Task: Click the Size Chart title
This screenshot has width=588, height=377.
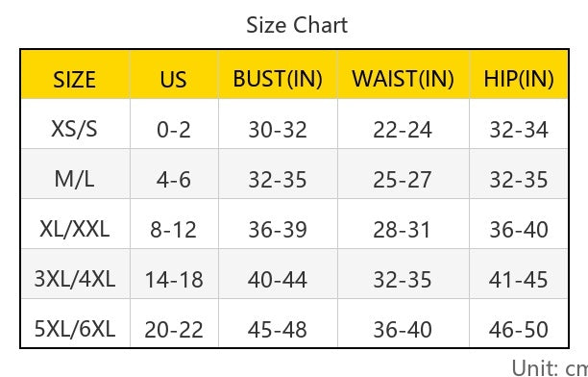Action: [297, 25]
